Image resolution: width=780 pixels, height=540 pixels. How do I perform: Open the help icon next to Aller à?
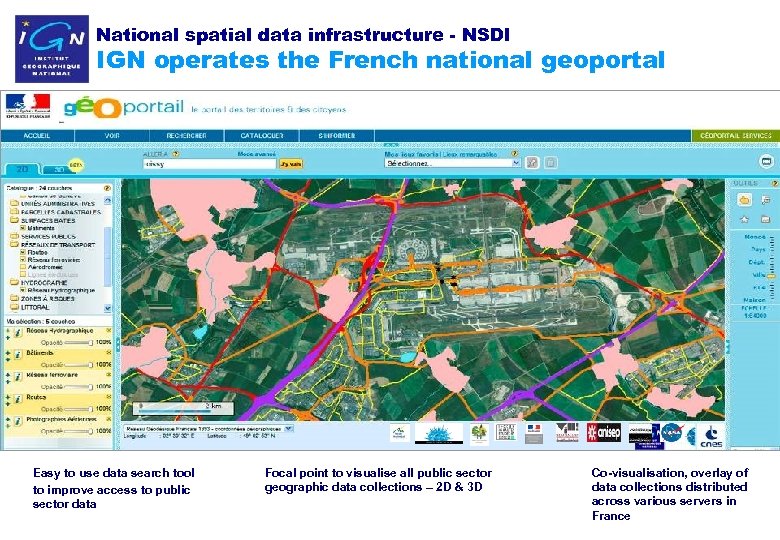click(175, 154)
